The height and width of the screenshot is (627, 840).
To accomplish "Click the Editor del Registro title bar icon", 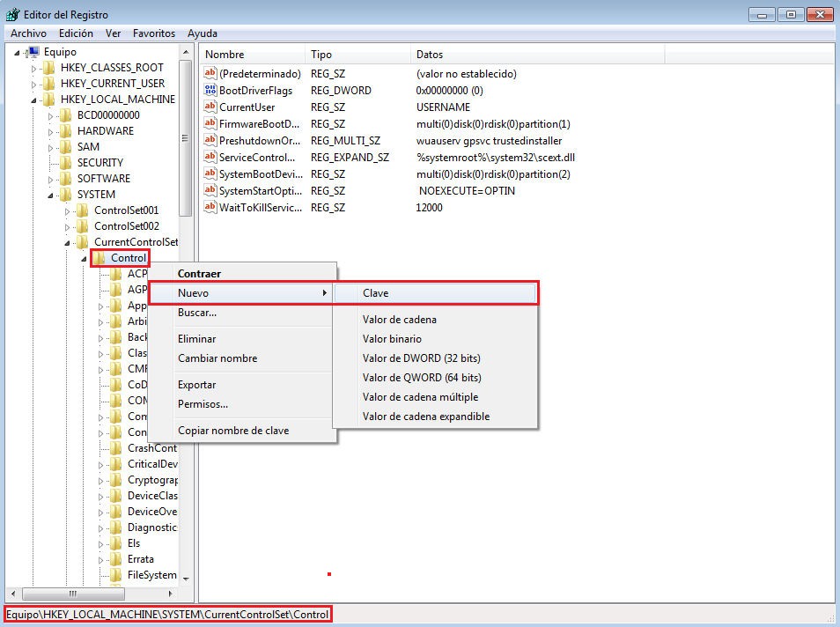I will pos(12,14).
